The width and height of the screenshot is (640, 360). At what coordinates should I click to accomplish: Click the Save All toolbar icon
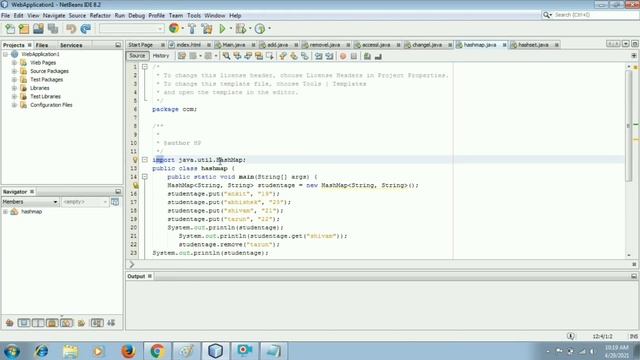53,29
